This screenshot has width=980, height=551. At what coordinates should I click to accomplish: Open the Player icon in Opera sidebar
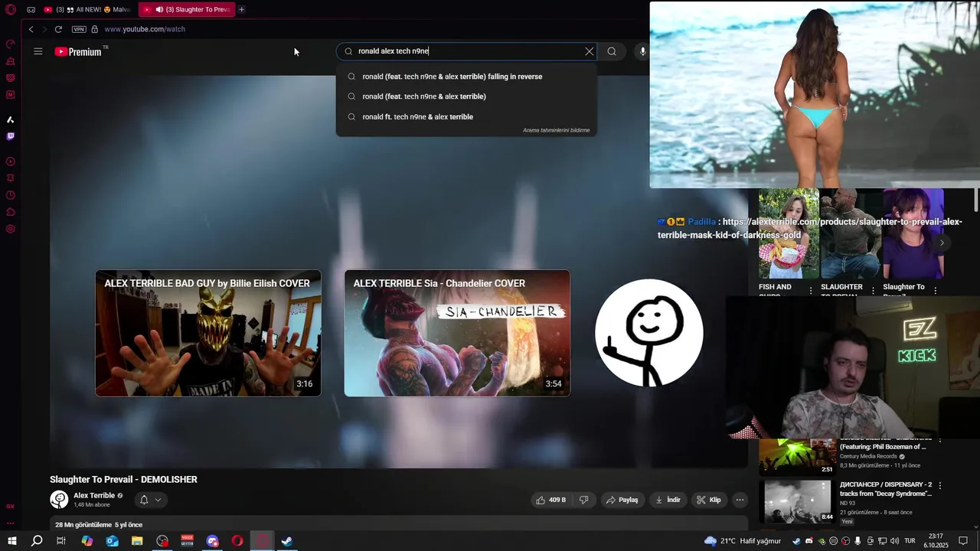pyautogui.click(x=11, y=161)
